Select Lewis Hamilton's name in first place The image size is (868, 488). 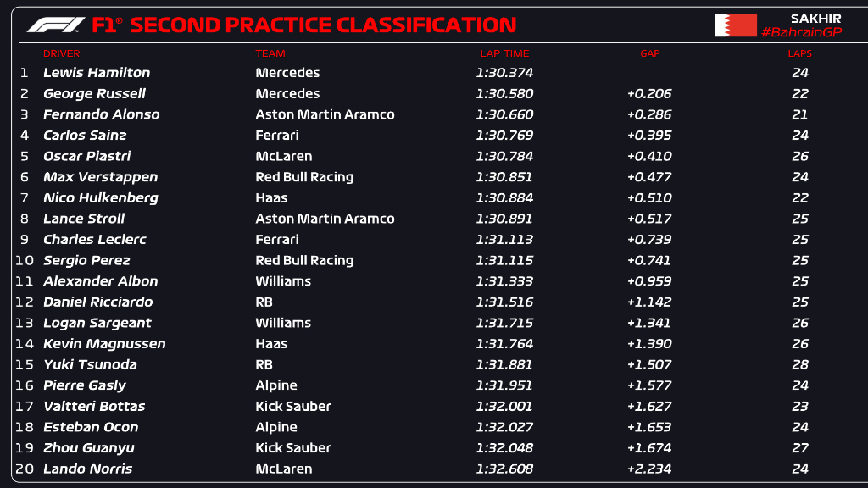point(97,73)
